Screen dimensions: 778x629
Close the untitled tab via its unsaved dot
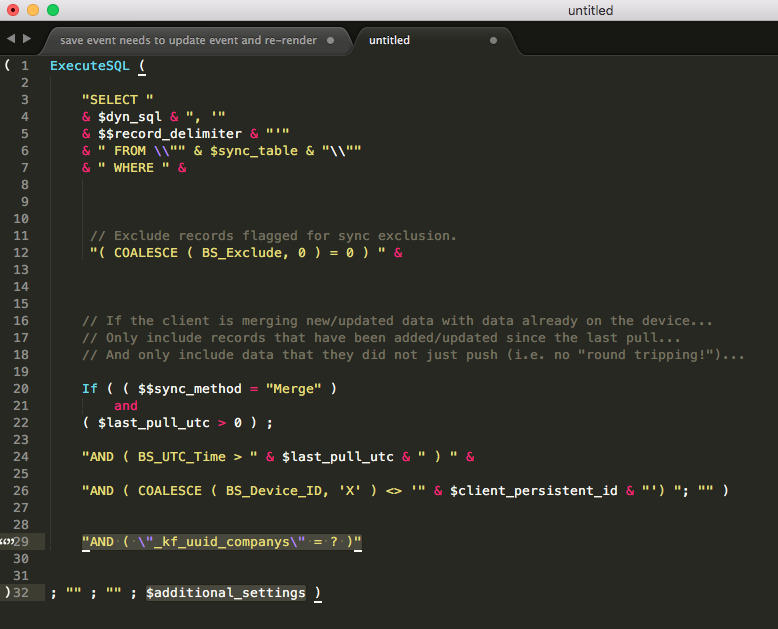[493, 40]
